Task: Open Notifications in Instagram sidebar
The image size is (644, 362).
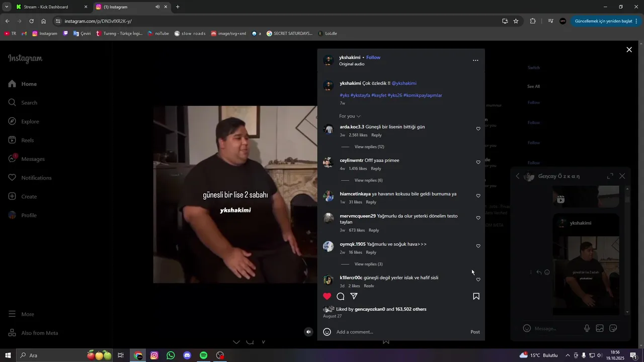Action: coord(30,178)
